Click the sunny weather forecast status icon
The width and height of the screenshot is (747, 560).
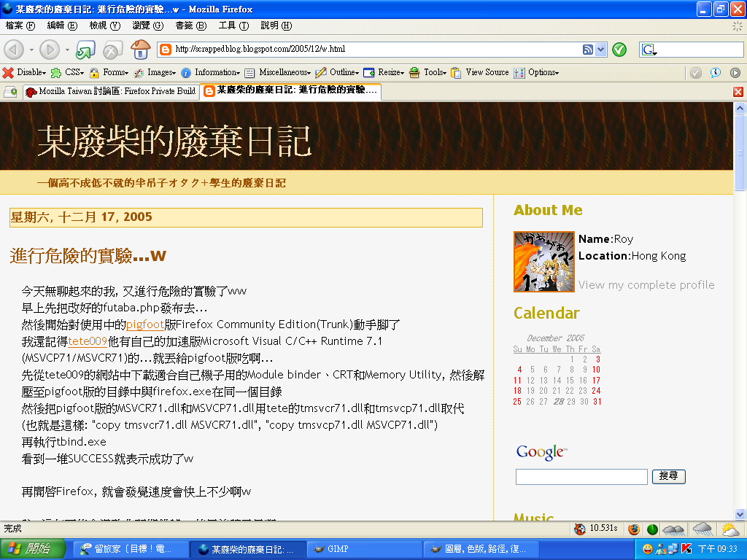tap(729, 529)
